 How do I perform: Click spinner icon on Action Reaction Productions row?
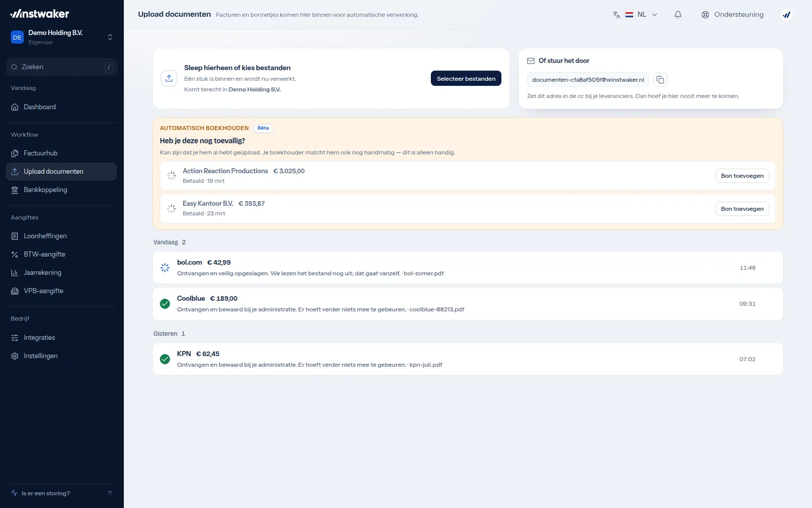point(172,176)
